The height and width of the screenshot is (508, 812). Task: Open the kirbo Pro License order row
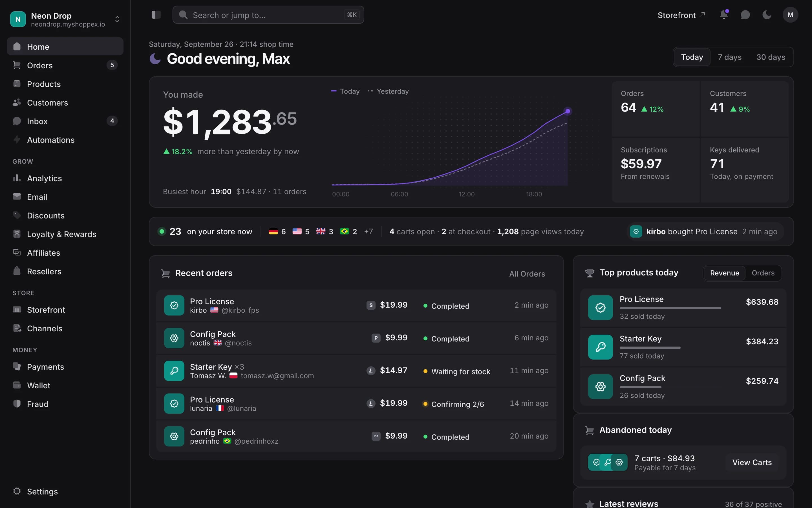356,305
